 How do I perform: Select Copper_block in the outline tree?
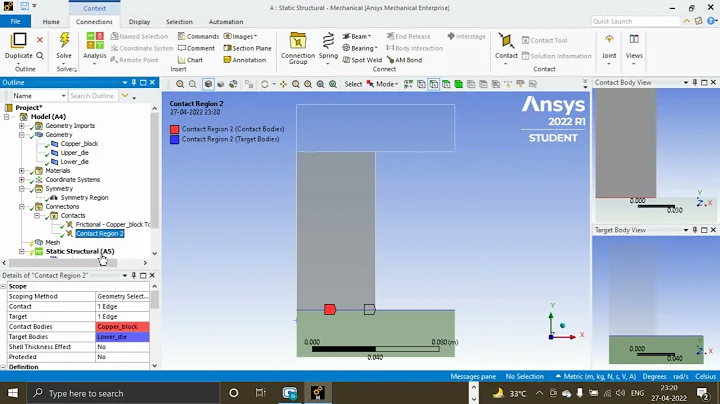[79, 144]
